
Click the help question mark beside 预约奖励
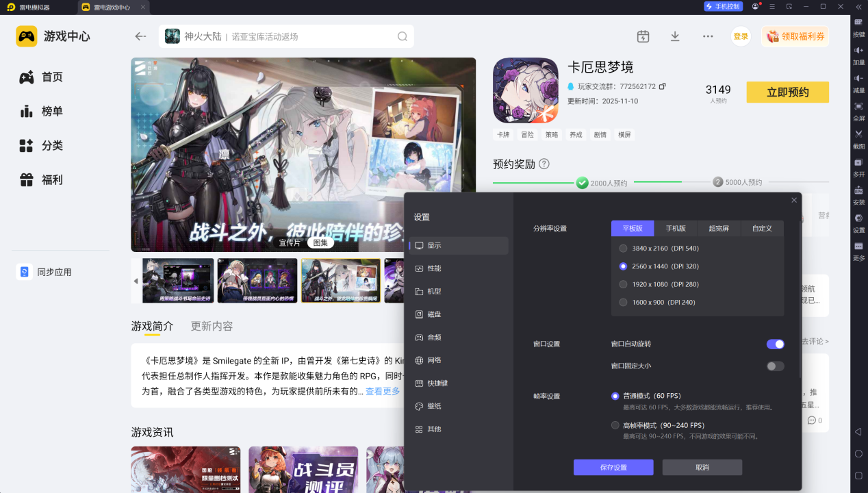tap(544, 164)
